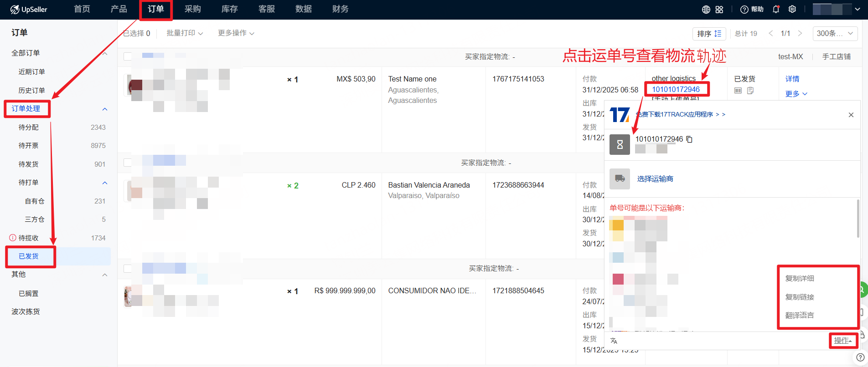Copy tracking number 101010172946 using copy icon
Screen dimensions: 868x367
click(689, 139)
